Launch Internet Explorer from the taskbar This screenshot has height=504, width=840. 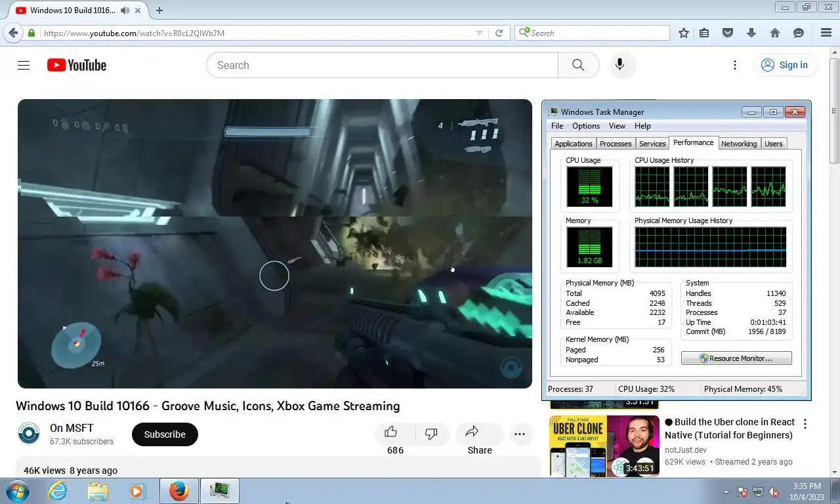click(58, 491)
